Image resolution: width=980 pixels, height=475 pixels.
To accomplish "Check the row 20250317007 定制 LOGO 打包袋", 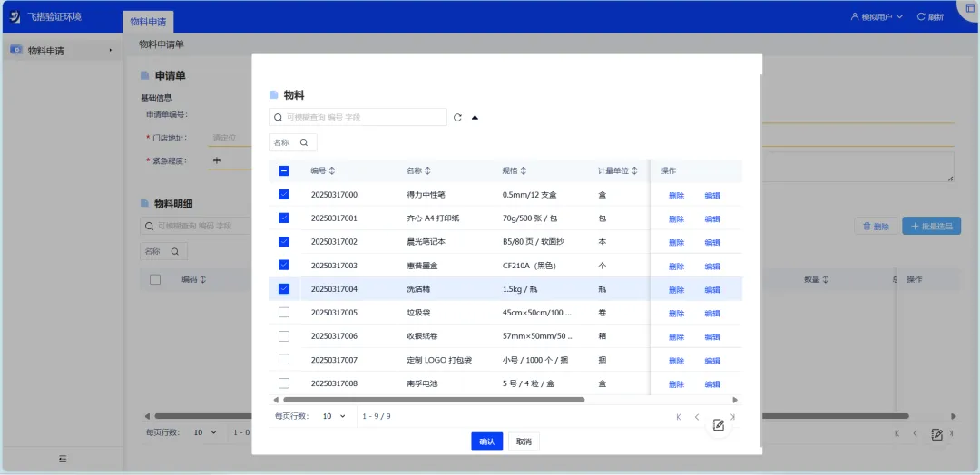I will coord(284,360).
